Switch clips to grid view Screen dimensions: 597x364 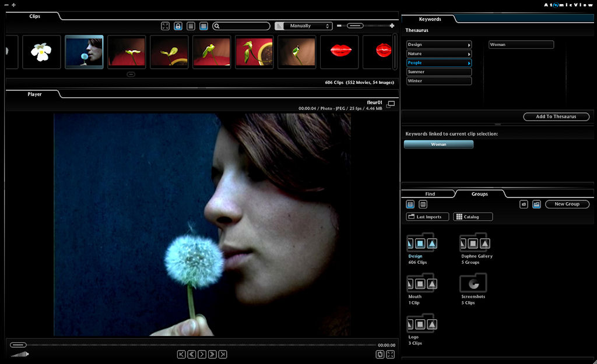click(203, 26)
